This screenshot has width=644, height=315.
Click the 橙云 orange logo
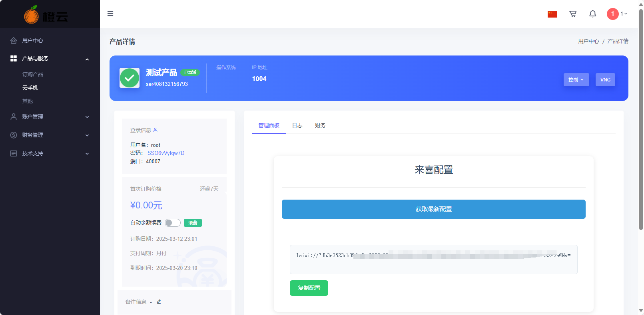click(46, 15)
